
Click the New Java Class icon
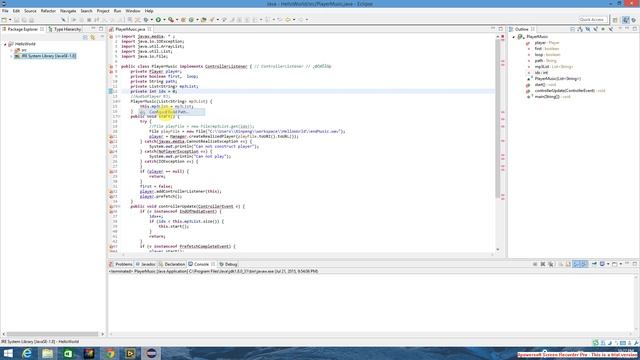[191, 20]
